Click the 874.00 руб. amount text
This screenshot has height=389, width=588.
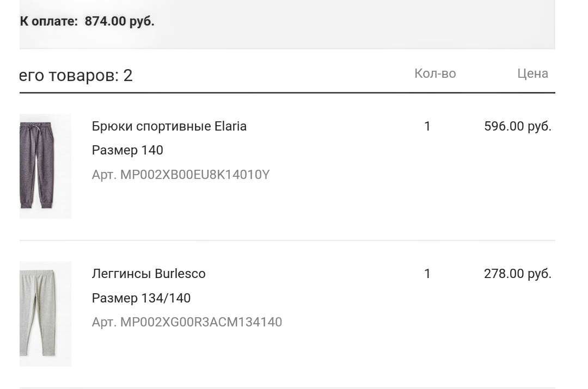click(120, 21)
